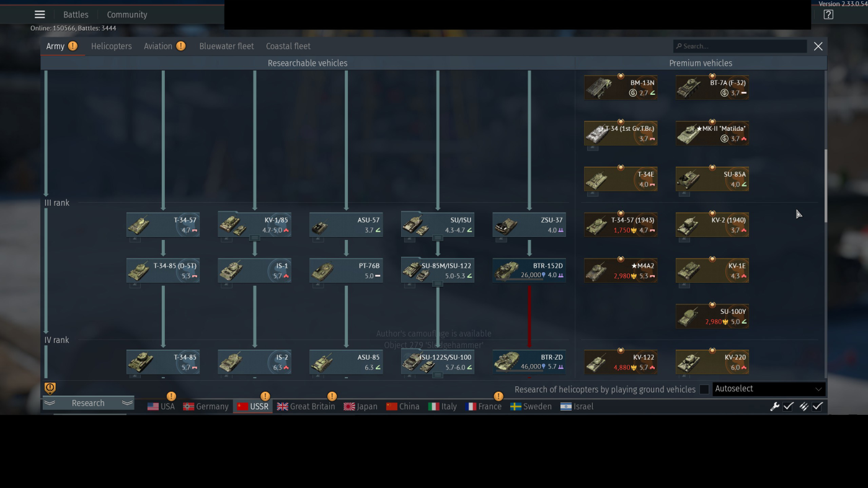Switch to the Great Britain nation tree
This screenshot has width=868, height=488.
click(x=306, y=407)
